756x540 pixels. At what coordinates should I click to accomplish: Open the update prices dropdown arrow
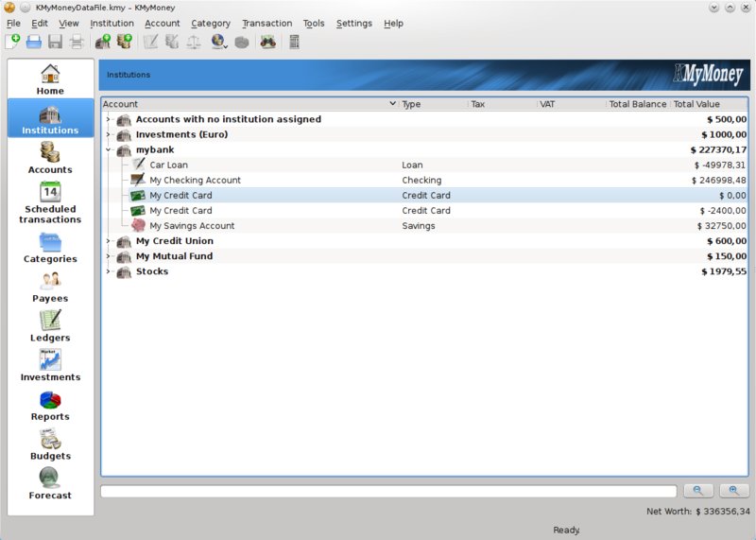226,46
